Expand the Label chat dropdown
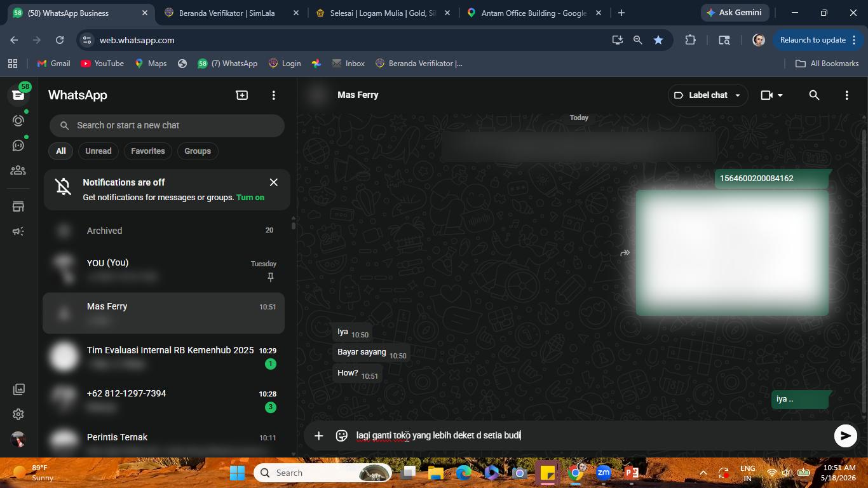The image size is (868, 488). point(707,95)
